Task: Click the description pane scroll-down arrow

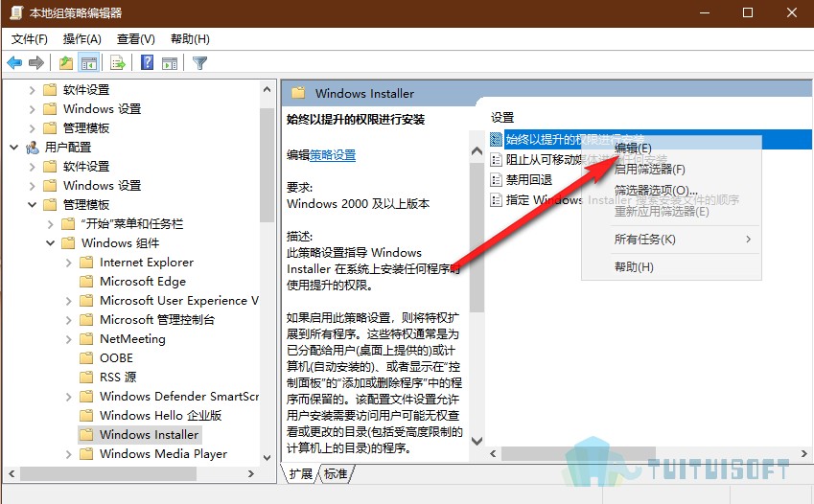Action: [477, 441]
